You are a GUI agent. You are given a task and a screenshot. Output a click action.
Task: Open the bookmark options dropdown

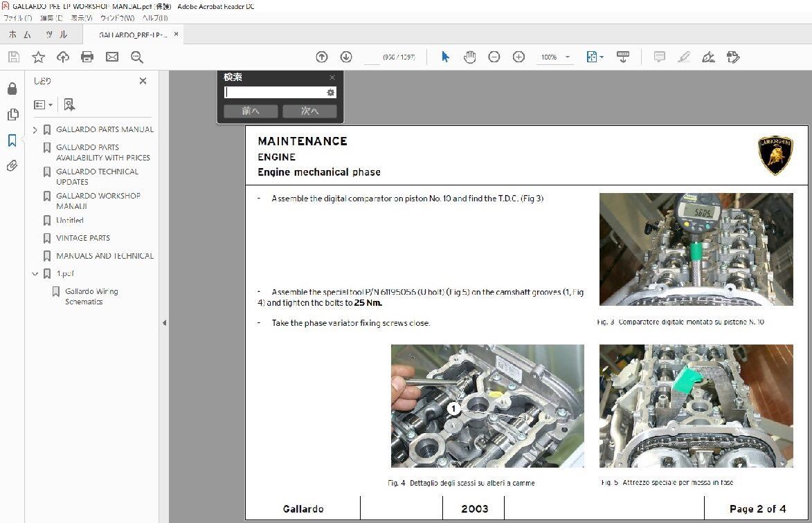tap(43, 105)
